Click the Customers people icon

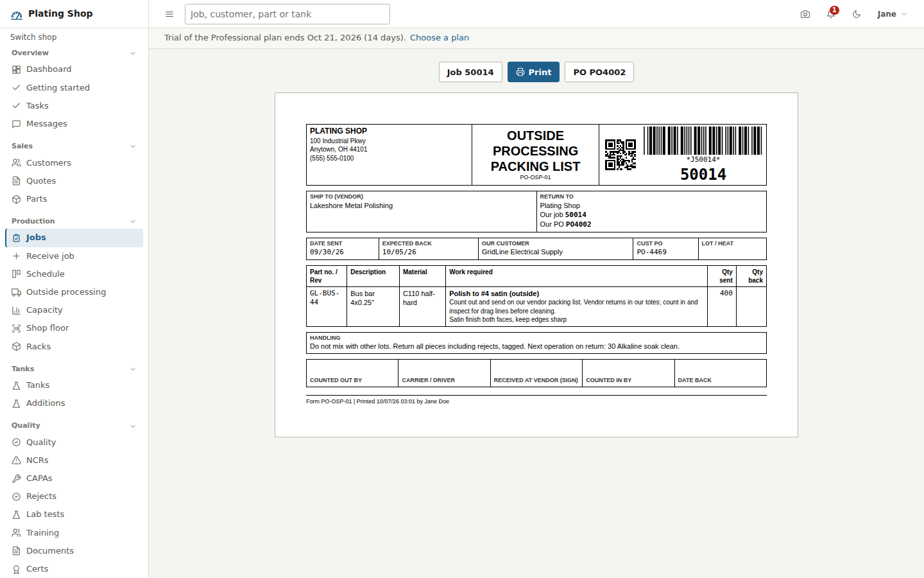[x=17, y=163]
